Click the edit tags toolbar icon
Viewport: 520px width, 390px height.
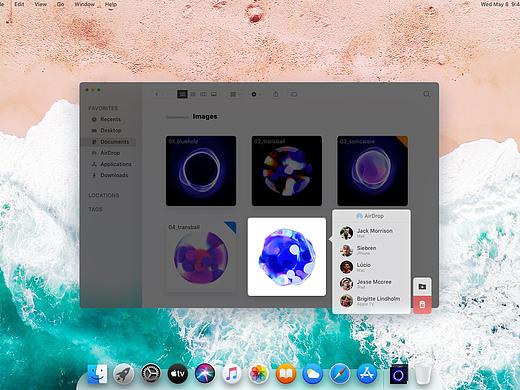pyautogui.click(x=294, y=94)
